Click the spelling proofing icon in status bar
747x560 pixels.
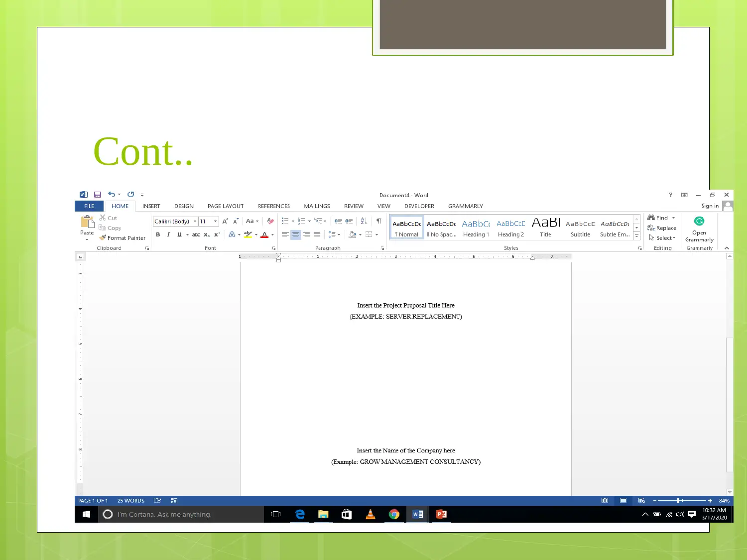(x=157, y=501)
